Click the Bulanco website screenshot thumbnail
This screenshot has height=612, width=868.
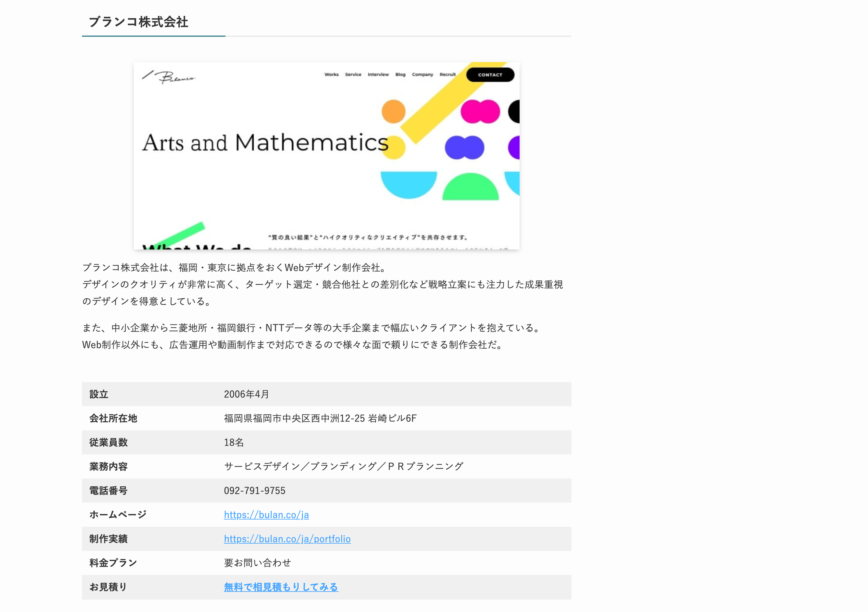[326, 156]
